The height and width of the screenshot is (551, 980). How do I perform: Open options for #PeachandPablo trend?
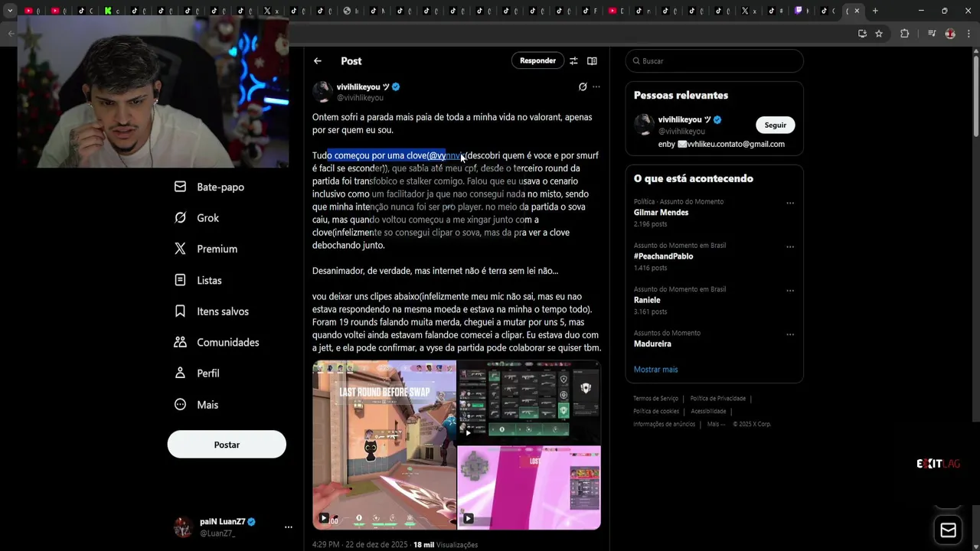click(790, 247)
